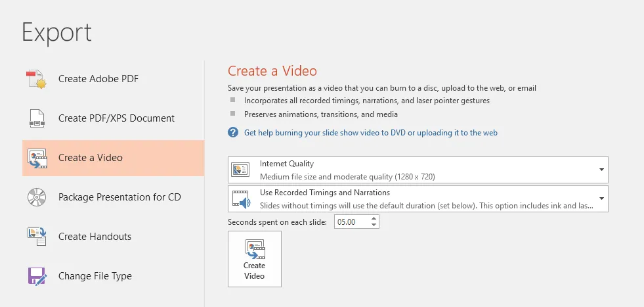This screenshot has width=644, height=307.
Task: Click the Adobe PDF icon in sidebar
Action: pos(37,79)
